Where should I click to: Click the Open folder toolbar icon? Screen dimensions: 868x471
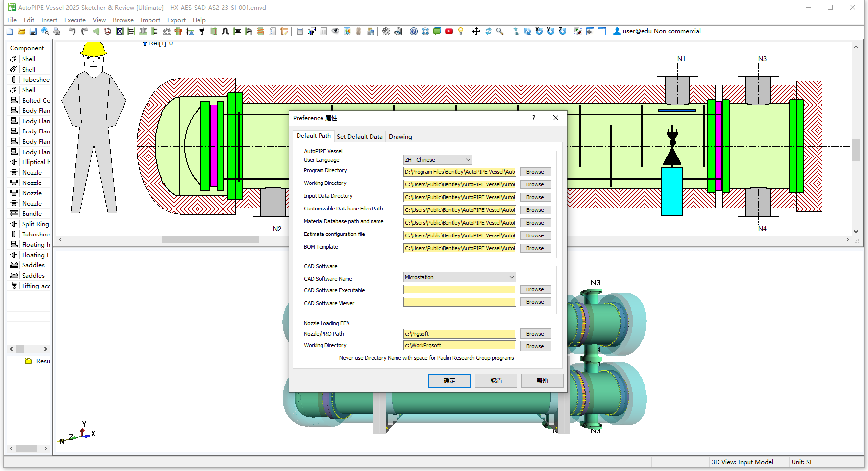coord(22,31)
